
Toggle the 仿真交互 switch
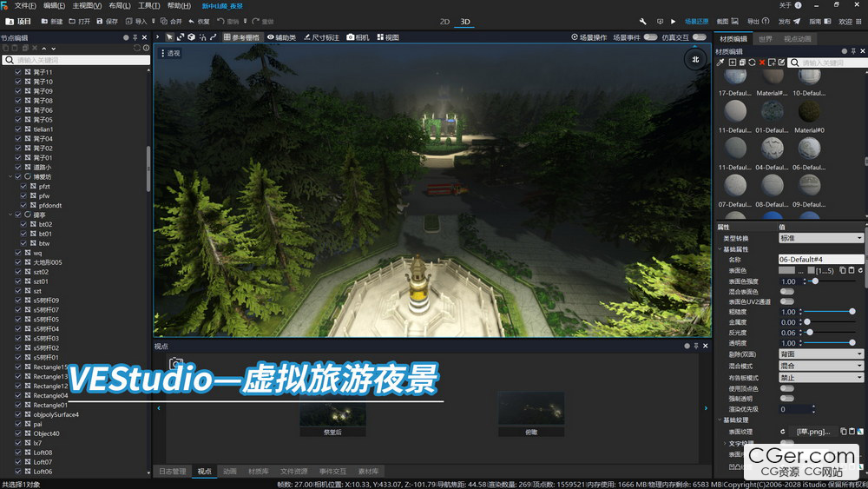pos(699,37)
